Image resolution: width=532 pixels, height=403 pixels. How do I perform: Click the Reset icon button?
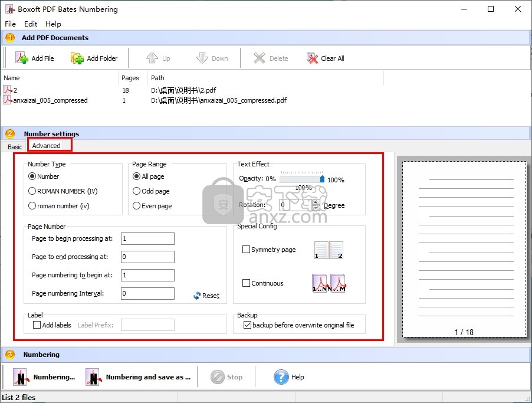(x=206, y=296)
